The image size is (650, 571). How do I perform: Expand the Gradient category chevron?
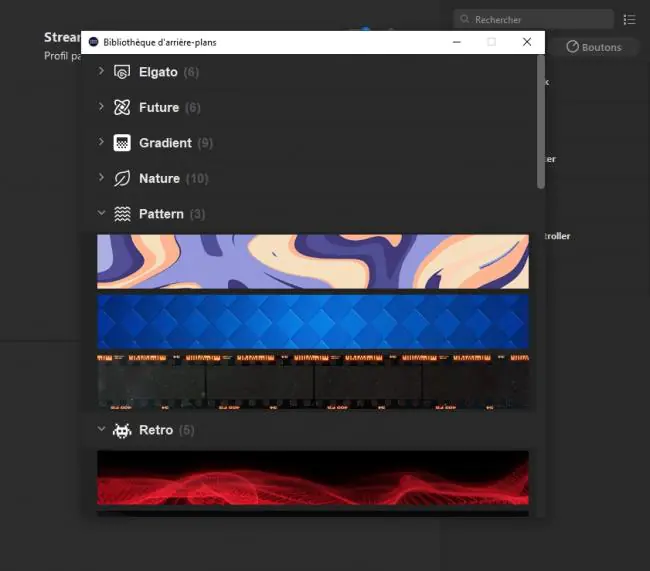(x=101, y=142)
